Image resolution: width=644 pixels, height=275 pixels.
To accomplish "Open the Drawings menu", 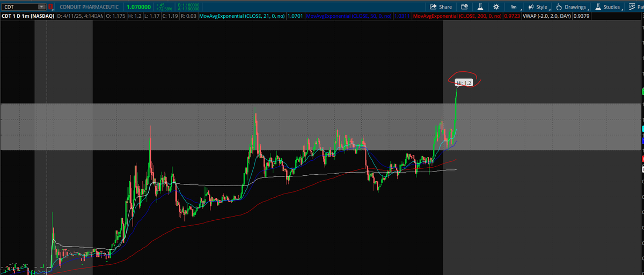I will tap(573, 7).
